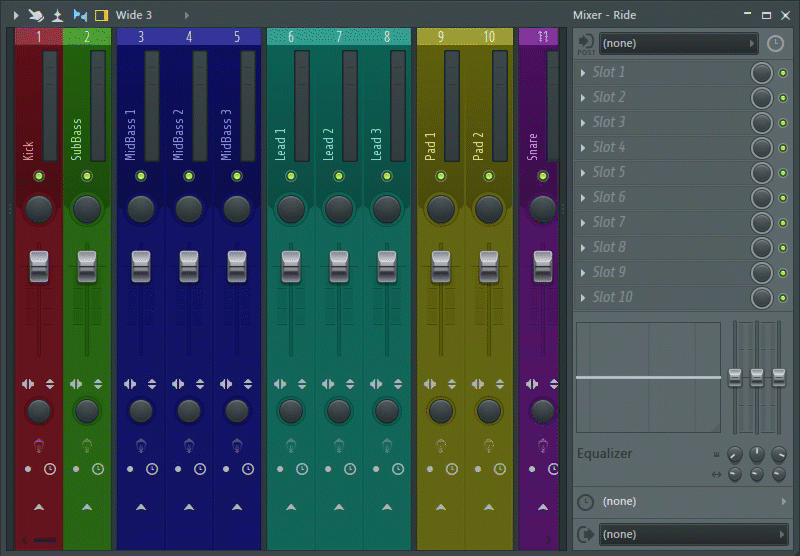Click the clock icon beside input selector
This screenshot has height=556, width=800.
coord(776,44)
